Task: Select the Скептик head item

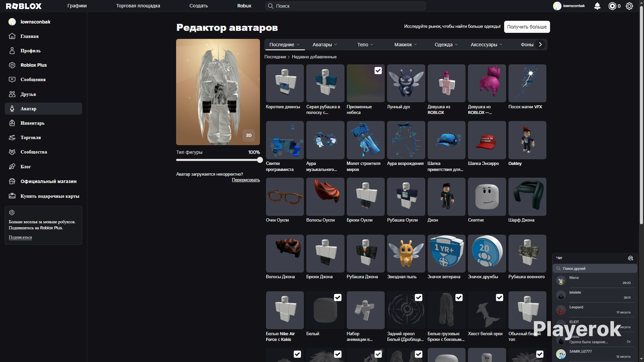Action: click(x=487, y=197)
